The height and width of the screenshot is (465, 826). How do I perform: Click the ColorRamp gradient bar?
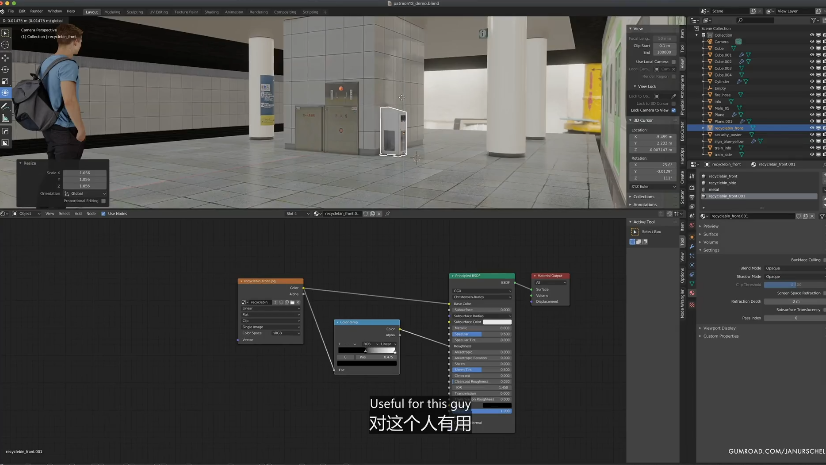point(367,351)
